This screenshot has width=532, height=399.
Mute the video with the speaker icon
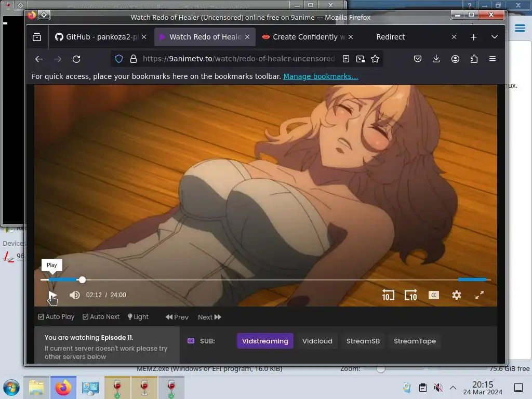pyautogui.click(x=75, y=295)
